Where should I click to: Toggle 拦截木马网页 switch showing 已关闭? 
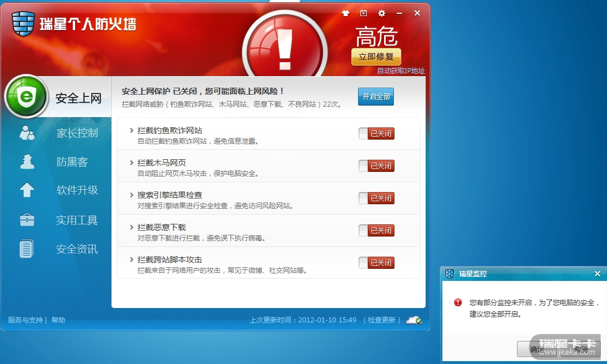[377, 166]
